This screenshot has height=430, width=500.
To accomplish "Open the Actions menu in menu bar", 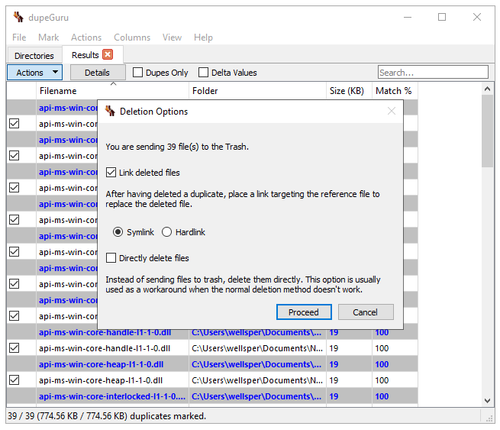I will 86,37.
